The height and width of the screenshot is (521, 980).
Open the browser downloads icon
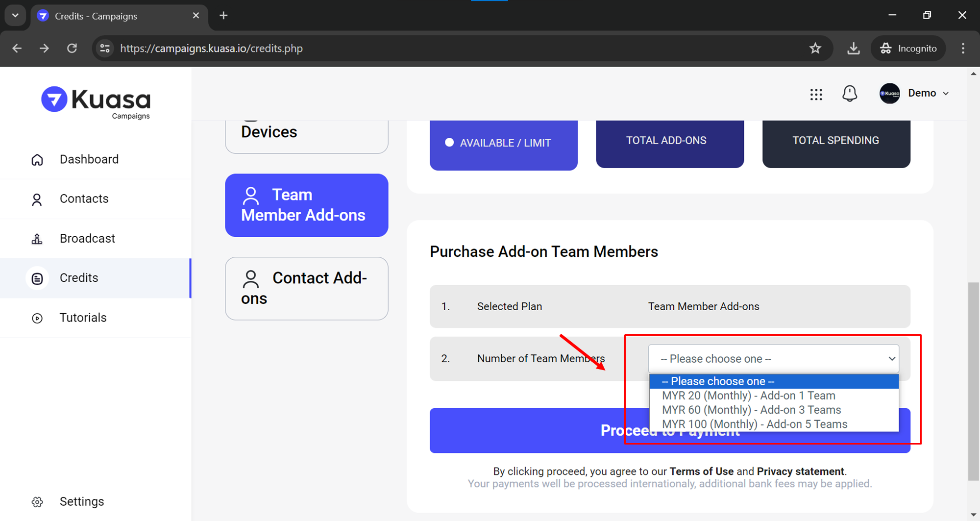coord(853,49)
